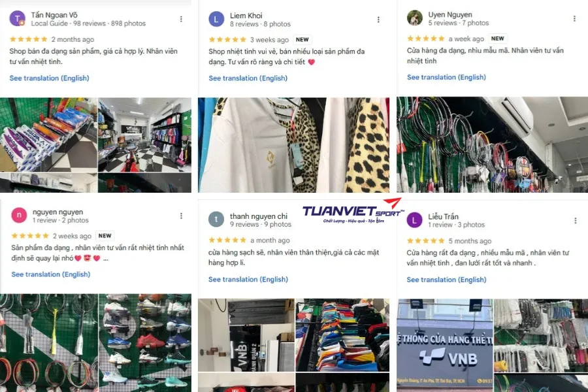See translation for Tấn Ngoan Võ's review
Screen dimensions: 588x392
click(x=49, y=78)
